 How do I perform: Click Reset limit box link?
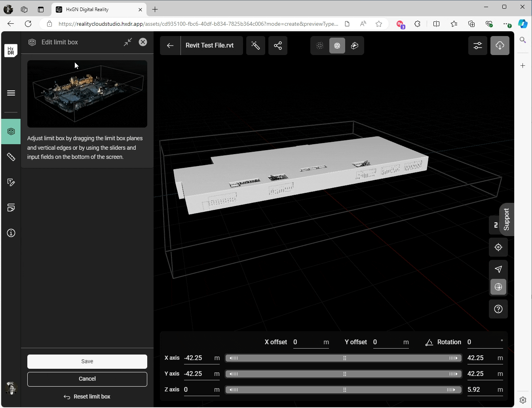point(87,397)
